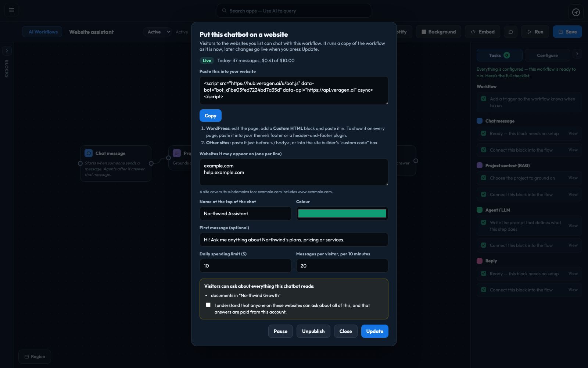Tick the 'I understand' acknowledgement checkbox
588x368 pixels.
(x=208, y=305)
